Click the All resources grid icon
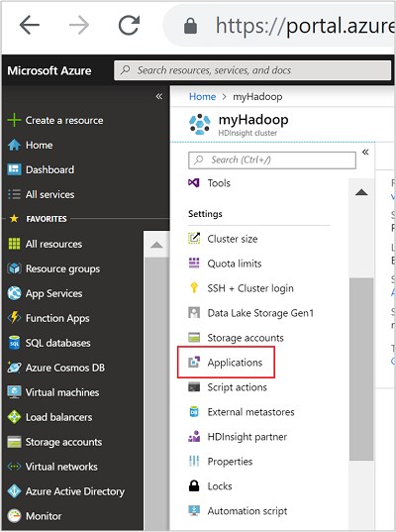This screenshot has height=532, width=396. (14, 244)
